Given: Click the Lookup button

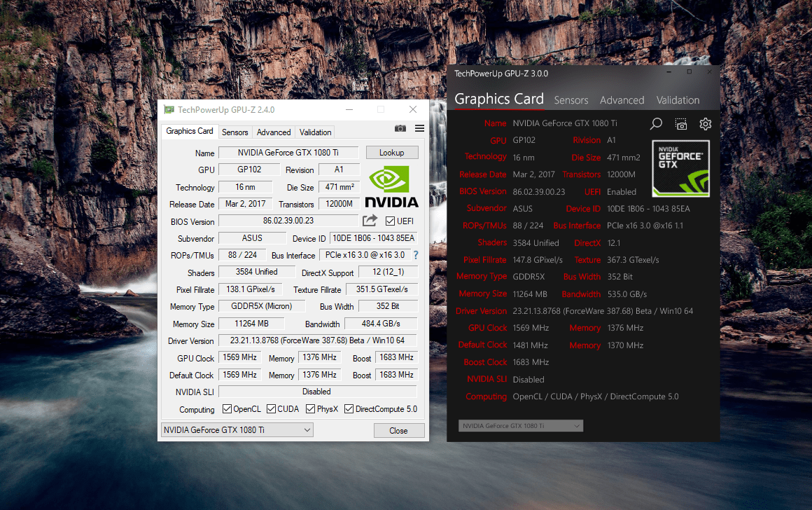Looking at the screenshot, I should pos(392,153).
